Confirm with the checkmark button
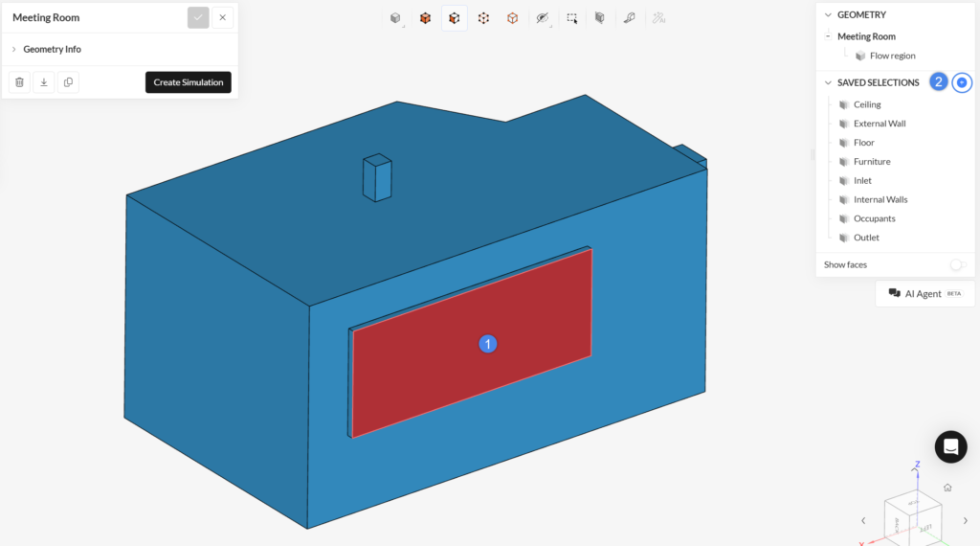This screenshot has height=546, width=980. pos(198,17)
